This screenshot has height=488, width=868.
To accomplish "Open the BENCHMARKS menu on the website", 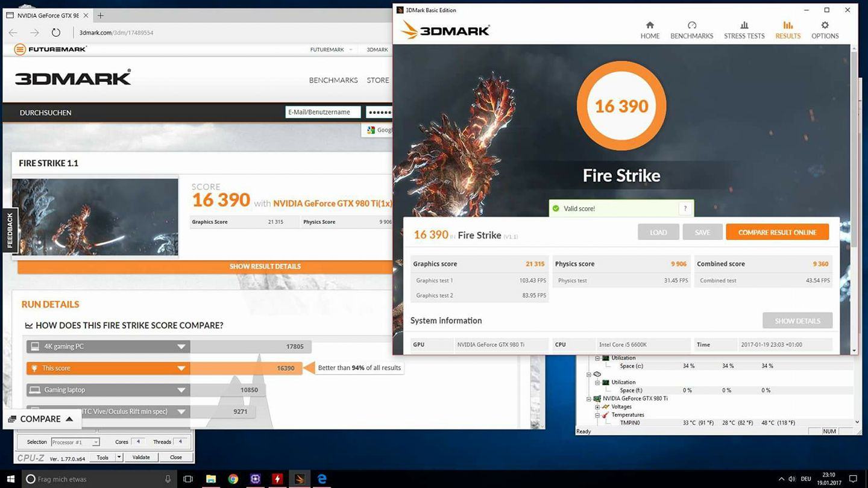I will [333, 80].
